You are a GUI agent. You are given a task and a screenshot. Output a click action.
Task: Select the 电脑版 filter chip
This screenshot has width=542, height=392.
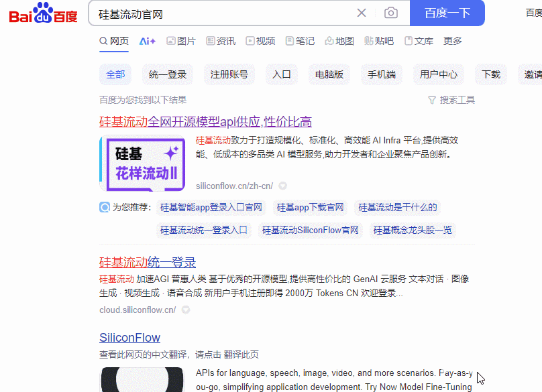tap(329, 74)
